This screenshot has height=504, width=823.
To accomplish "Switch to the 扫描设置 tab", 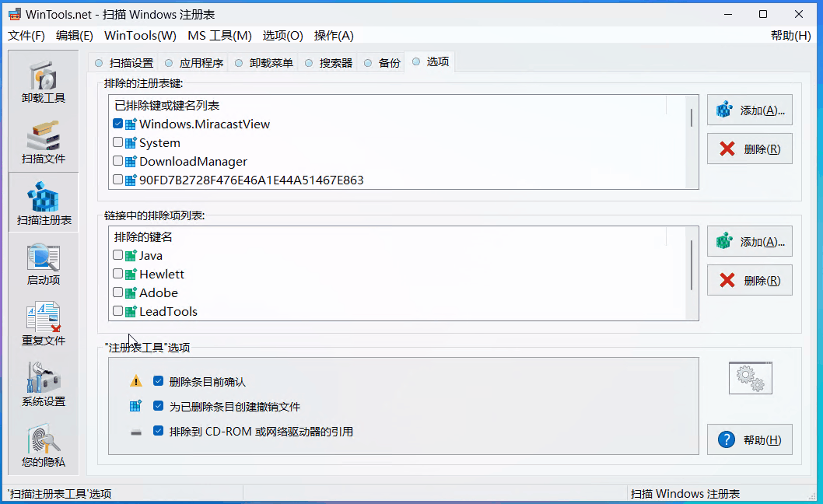I will (124, 63).
